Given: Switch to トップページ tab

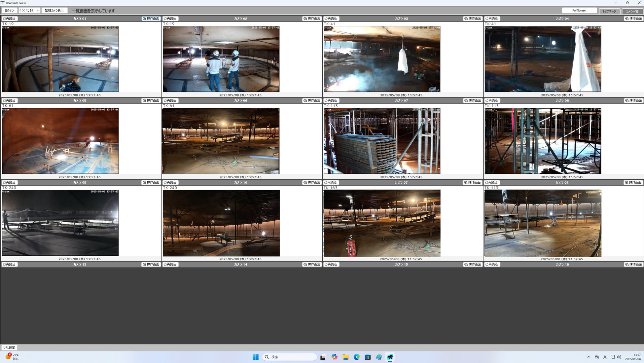Looking at the screenshot, I should coord(609,11).
